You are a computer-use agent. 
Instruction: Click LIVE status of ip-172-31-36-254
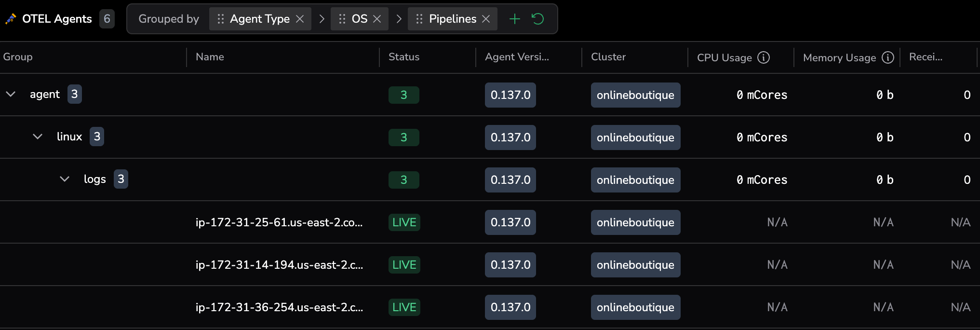pos(404,307)
